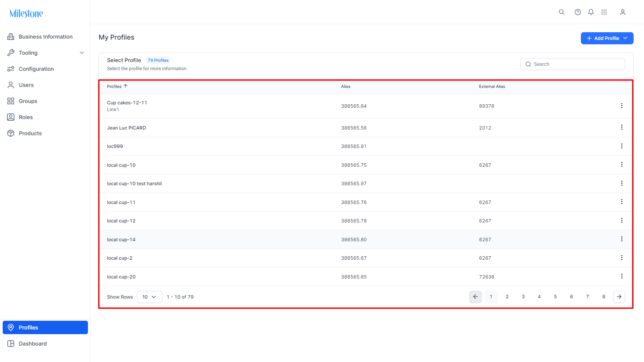Click the Add Profile button

pyautogui.click(x=607, y=38)
